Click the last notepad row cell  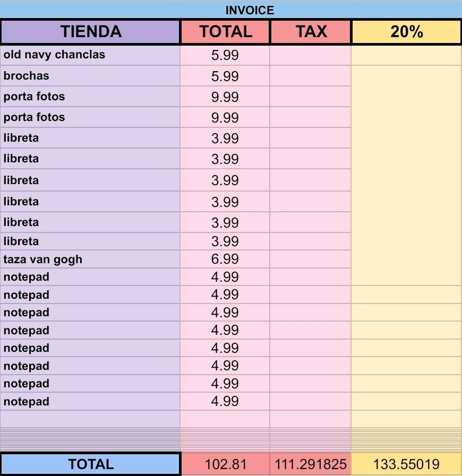click(90, 401)
